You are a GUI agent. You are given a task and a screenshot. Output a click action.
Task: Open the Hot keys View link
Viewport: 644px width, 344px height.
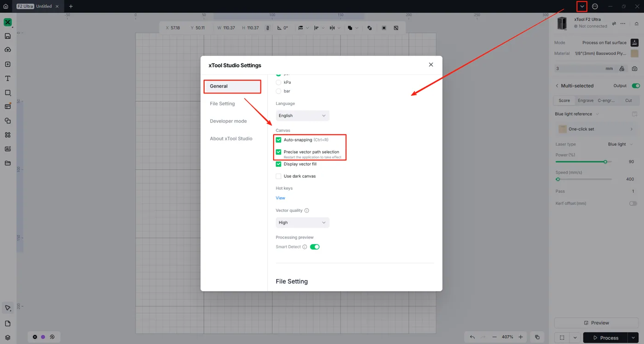(x=280, y=198)
